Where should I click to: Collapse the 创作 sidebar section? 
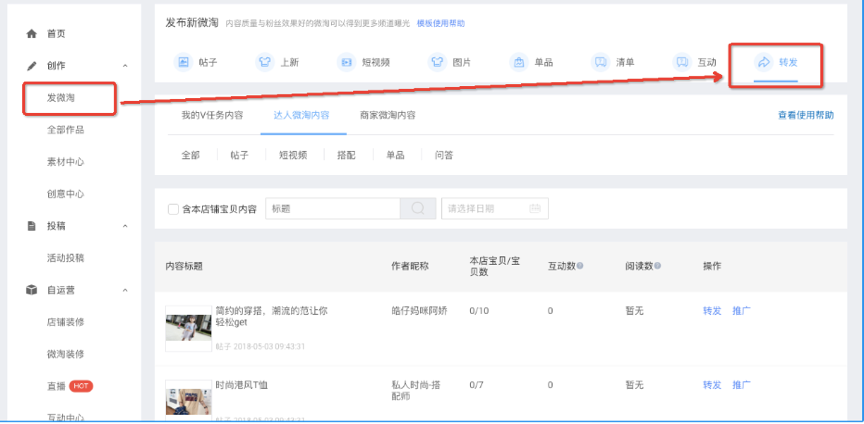point(125,66)
